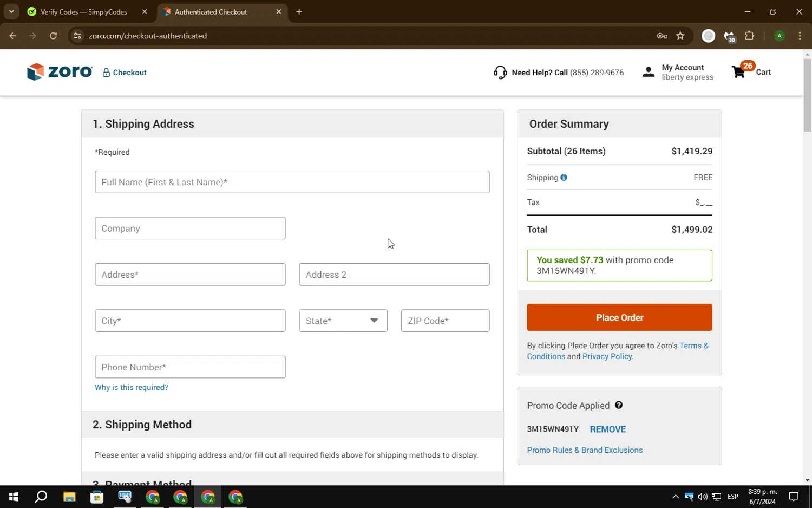Click the Promo Code help question icon
This screenshot has width=812, height=508.
tap(619, 405)
